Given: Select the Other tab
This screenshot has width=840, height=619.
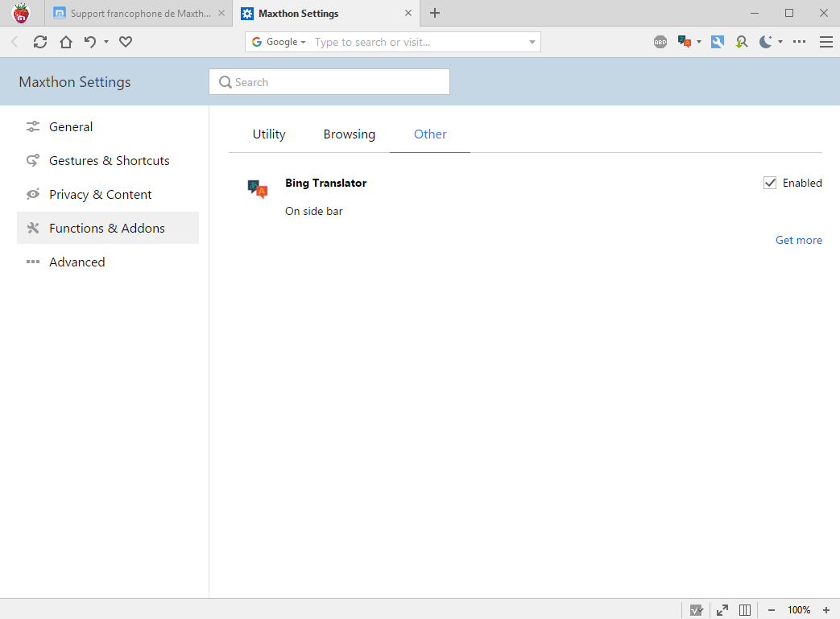Looking at the screenshot, I should [x=430, y=134].
